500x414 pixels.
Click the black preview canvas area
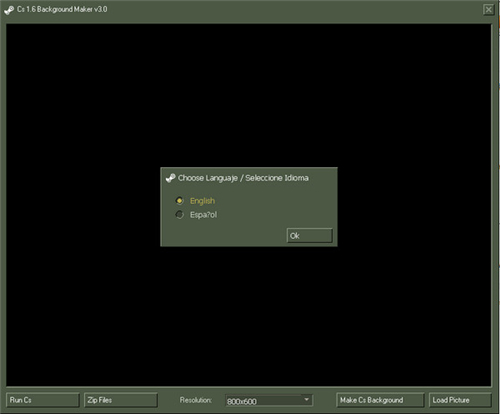point(249,100)
